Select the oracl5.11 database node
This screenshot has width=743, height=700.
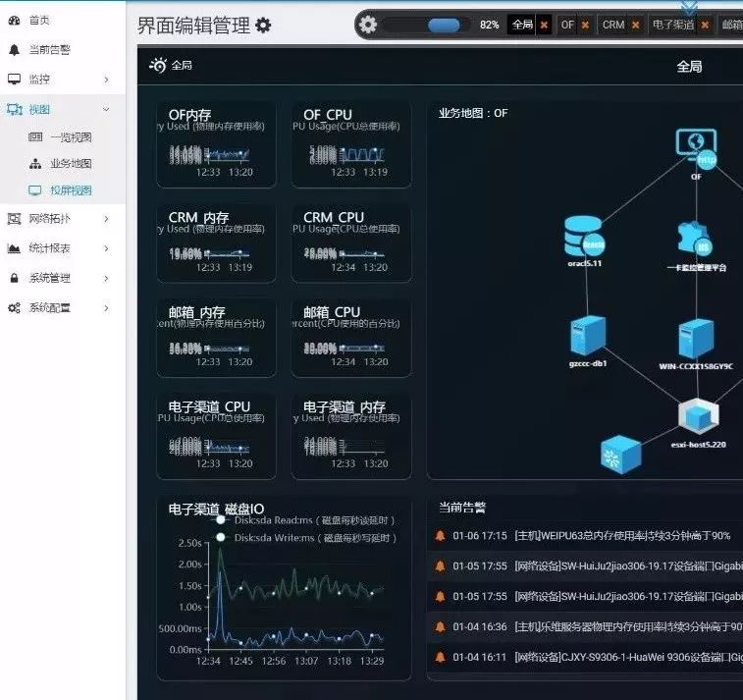click(584, 236)
